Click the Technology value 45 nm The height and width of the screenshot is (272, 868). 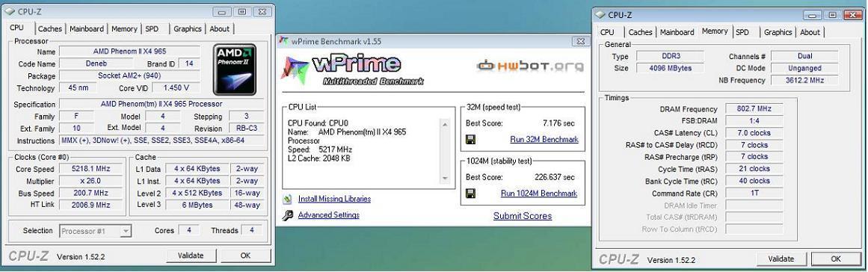78,88
